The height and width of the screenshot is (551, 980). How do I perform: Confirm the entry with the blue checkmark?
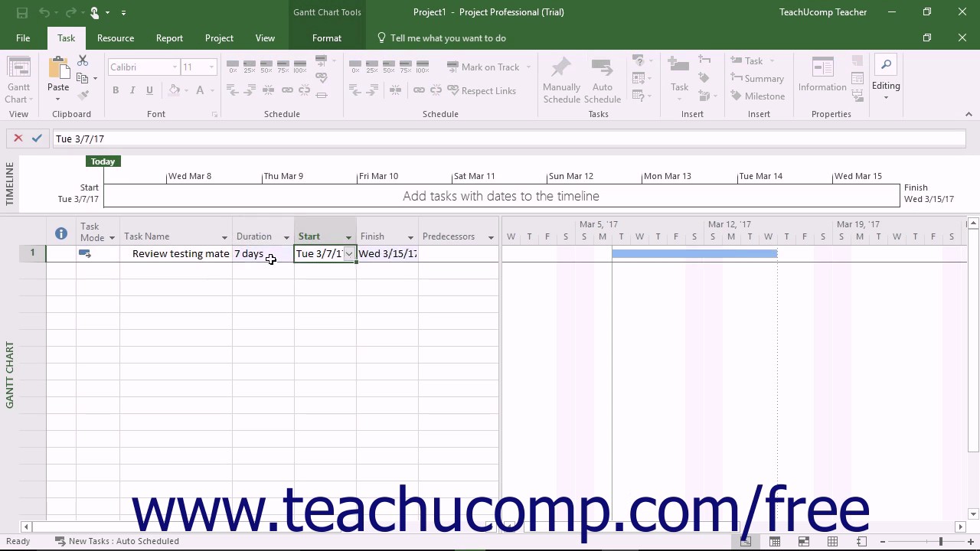pos(37,139)
